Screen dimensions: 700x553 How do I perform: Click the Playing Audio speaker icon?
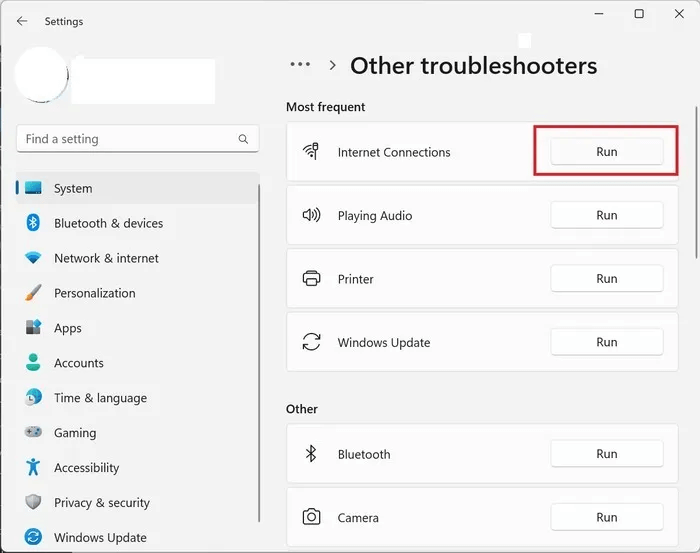(311, 215)
